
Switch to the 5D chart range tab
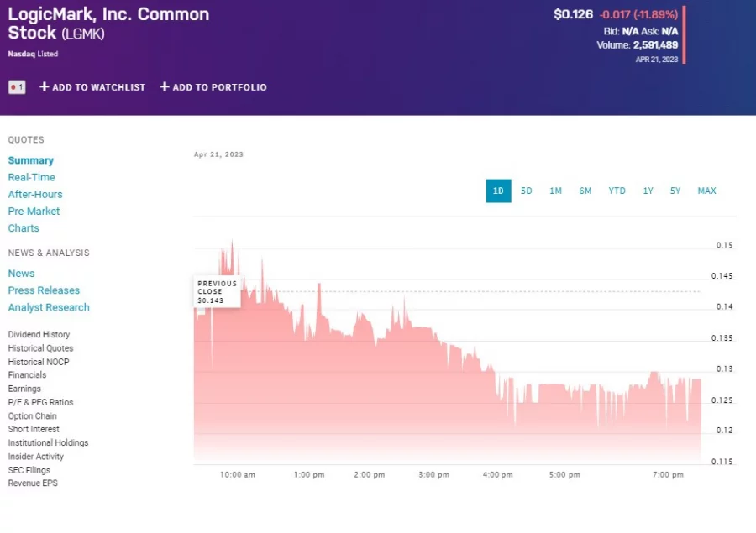point(527,191)
